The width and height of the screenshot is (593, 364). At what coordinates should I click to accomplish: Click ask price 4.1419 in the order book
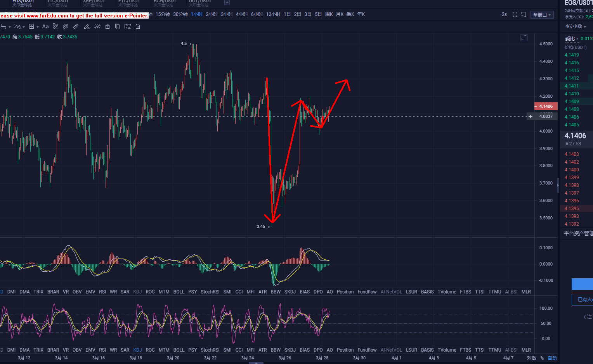click(x=572, y=55)
